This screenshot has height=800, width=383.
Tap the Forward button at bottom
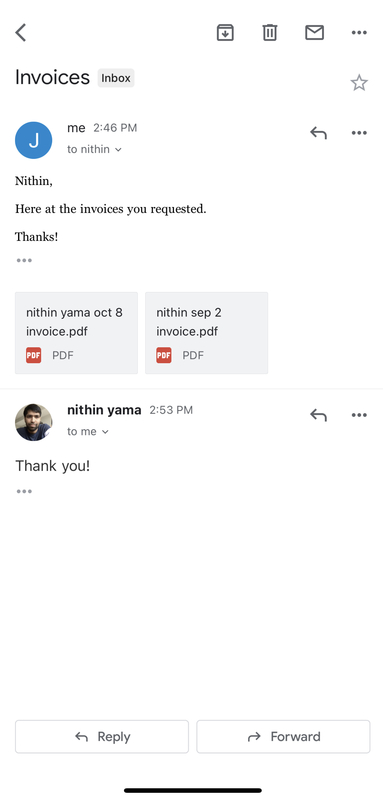click(x=284, y=737)
